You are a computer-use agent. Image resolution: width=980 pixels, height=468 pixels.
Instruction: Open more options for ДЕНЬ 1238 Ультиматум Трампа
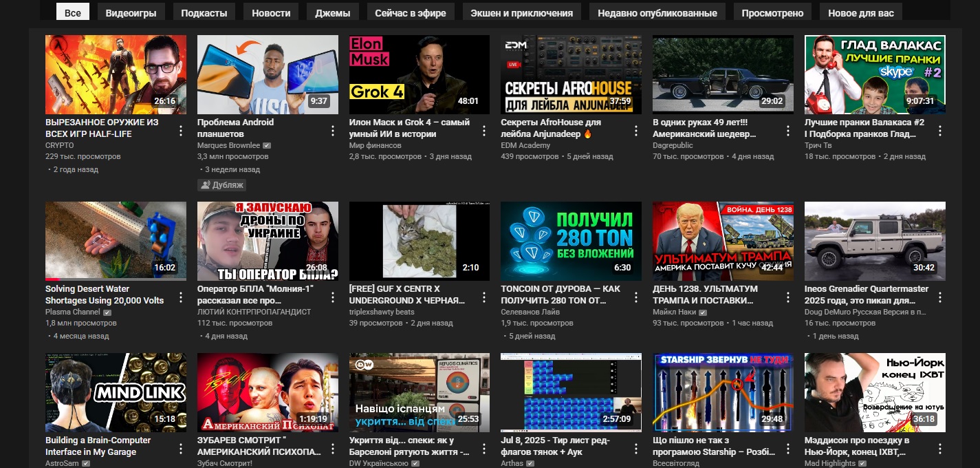tap(788, 297)
